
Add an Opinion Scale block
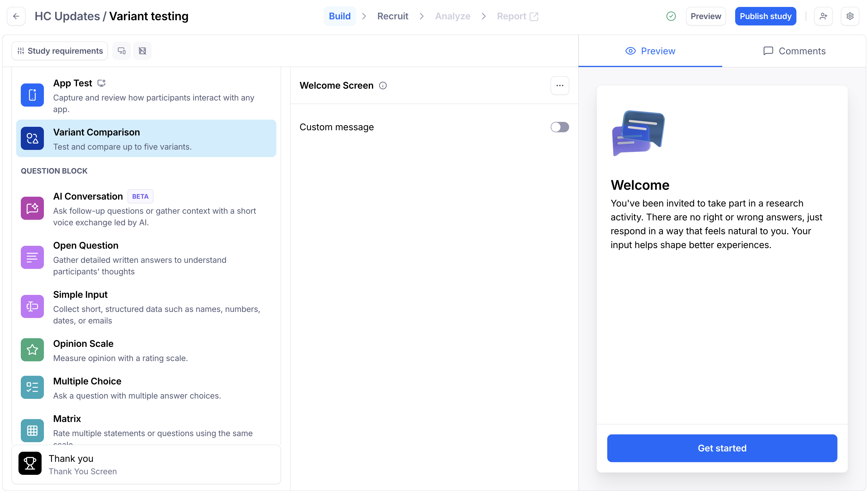coord(146,350)
